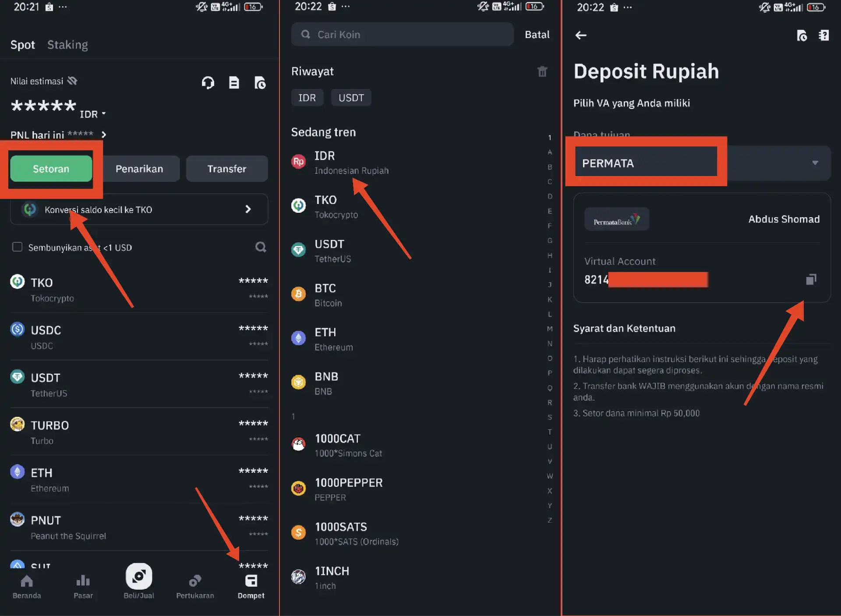Select the IDR history chip
Screen dimensions: 841x616
[x=307, y=98]
